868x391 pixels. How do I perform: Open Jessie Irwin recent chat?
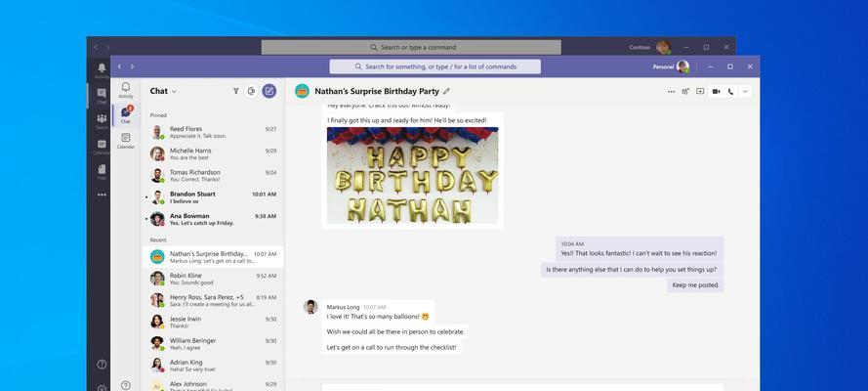[213, 323]
